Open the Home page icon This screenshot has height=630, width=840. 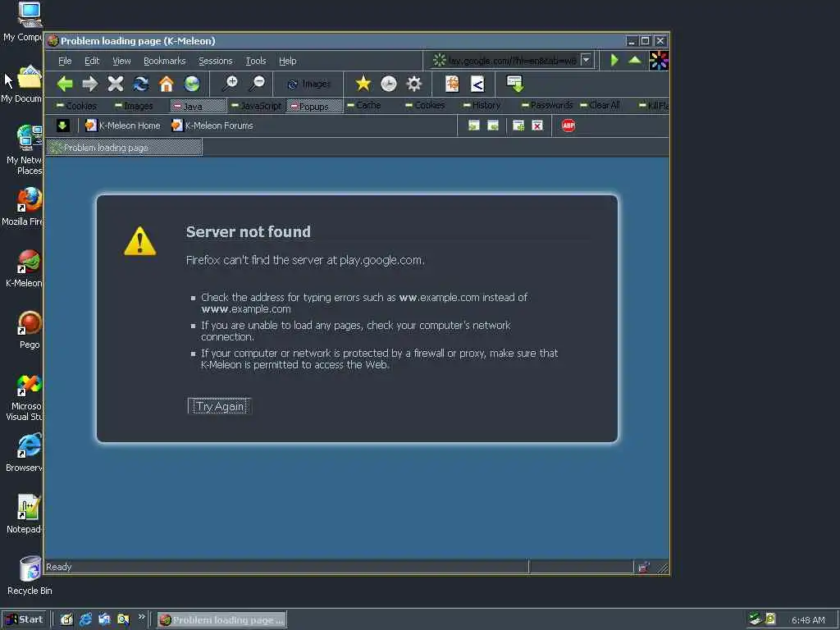click(167, 84)
